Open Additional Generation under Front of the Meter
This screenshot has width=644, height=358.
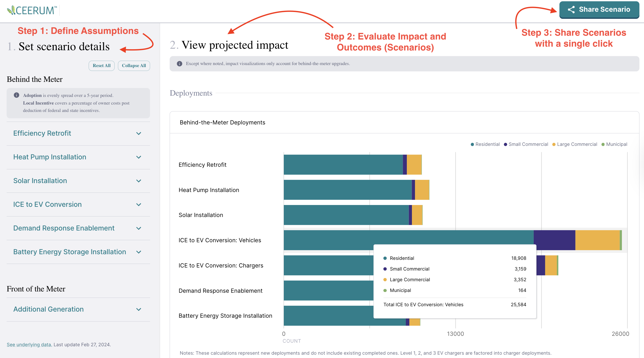[139, 309]
